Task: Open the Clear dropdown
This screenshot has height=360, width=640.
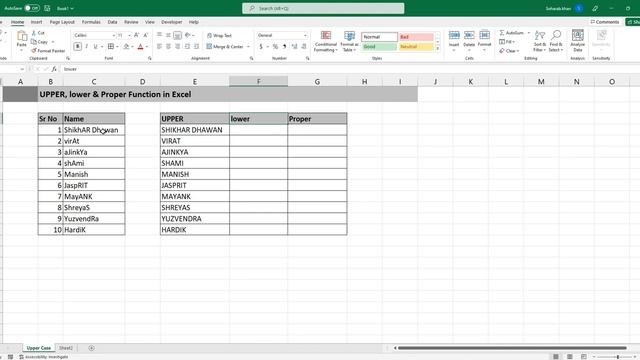Action: (x=509, y=51)
